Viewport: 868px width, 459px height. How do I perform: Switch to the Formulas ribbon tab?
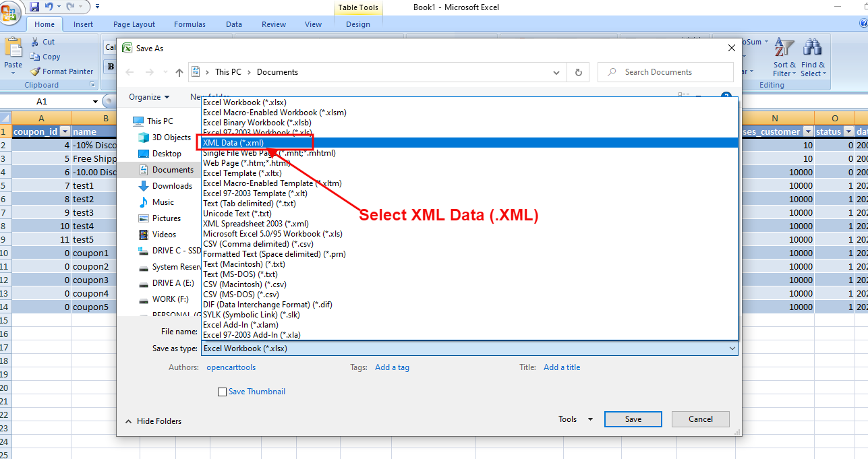190,24
